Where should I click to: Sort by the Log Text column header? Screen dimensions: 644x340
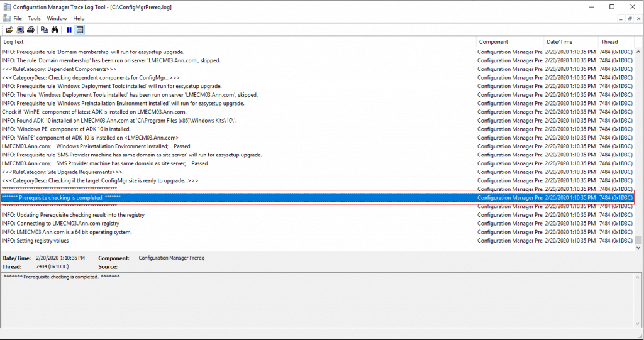(238, 42)
